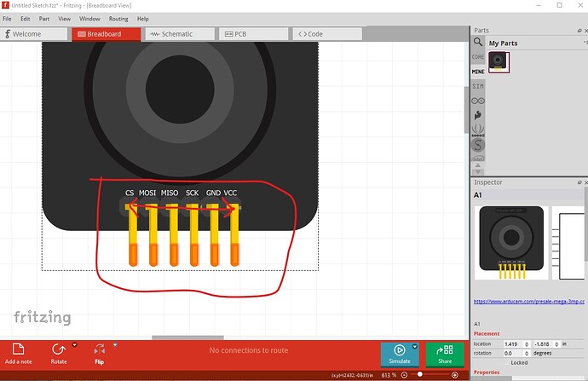The image size is (588, 381).
Task: Click the Inspector schematic preview image
Action: click(x=569, y=243)
